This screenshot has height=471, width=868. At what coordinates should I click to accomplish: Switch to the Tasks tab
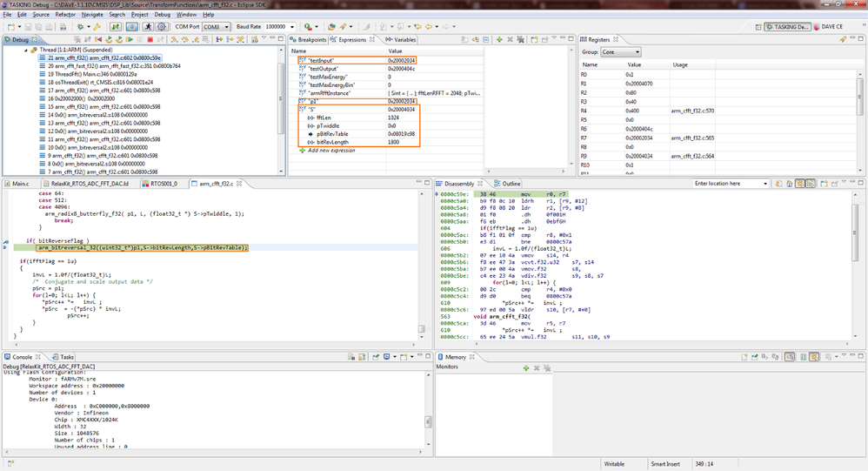click(63, 357)
